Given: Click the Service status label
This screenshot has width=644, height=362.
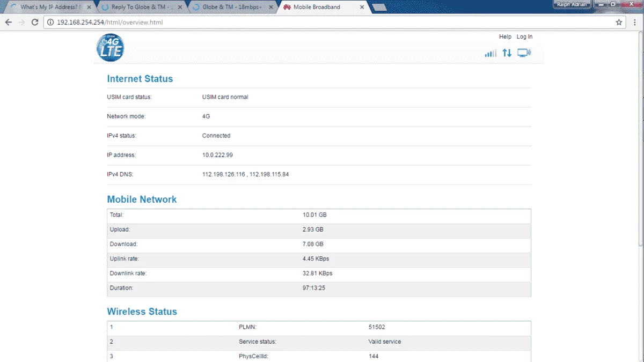Looking at the screenshot, I should point(258,342).
